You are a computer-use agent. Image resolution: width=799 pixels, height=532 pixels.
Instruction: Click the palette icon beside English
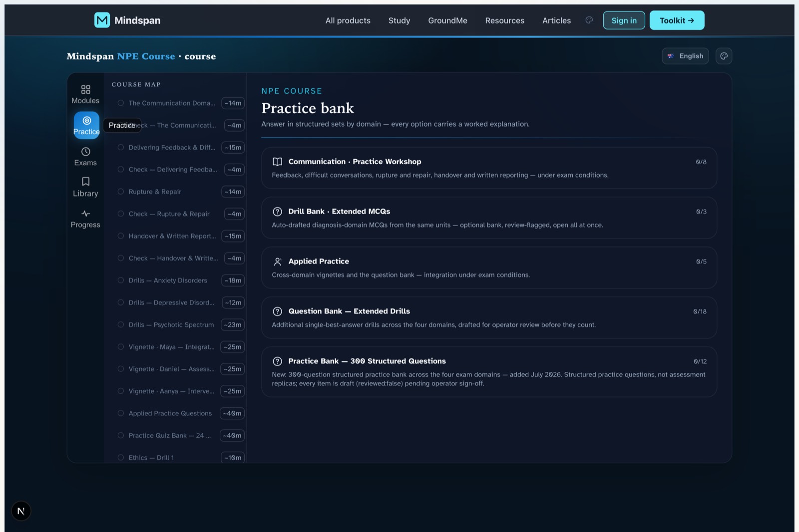[724, 56]
